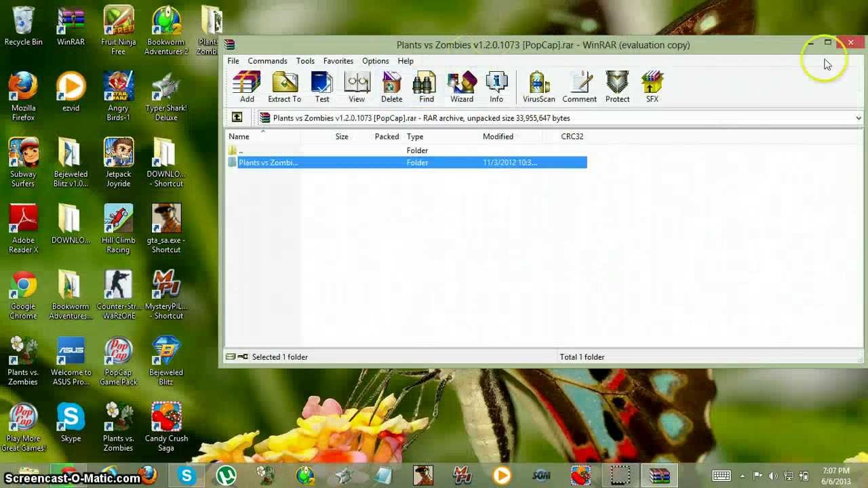Select the Play More Great Games! icon

click(23, 427)
